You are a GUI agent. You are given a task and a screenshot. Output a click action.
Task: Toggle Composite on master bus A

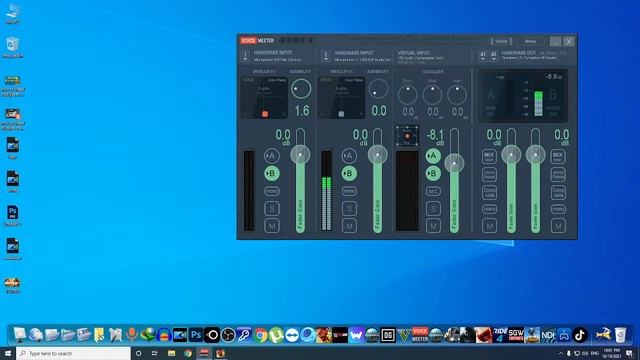(x=489, y=192)
